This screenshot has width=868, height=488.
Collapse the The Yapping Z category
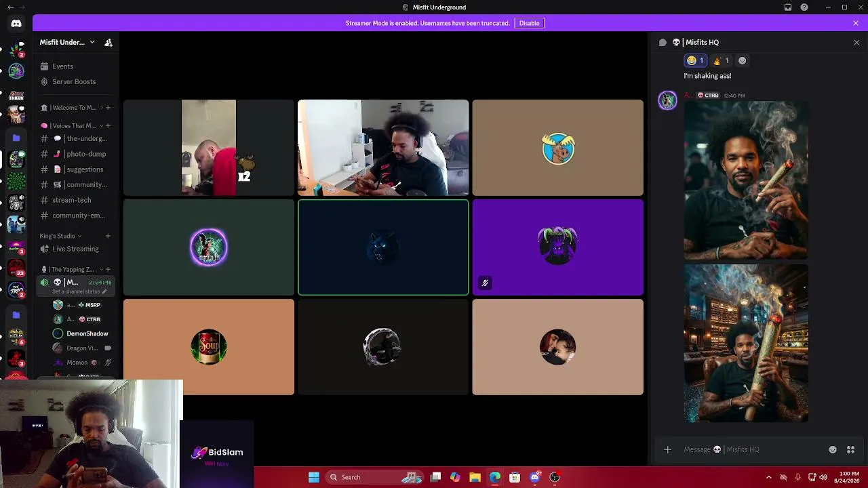pos(73,270)
